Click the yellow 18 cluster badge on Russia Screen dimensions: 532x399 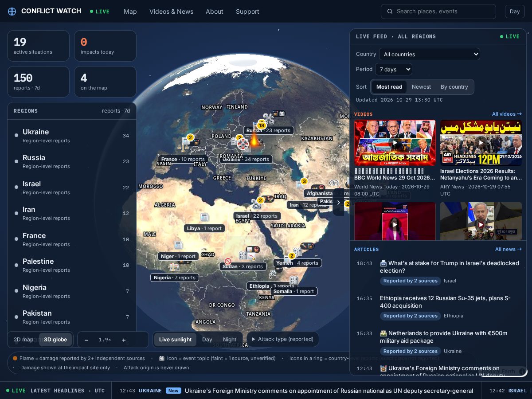coord(262,125)
